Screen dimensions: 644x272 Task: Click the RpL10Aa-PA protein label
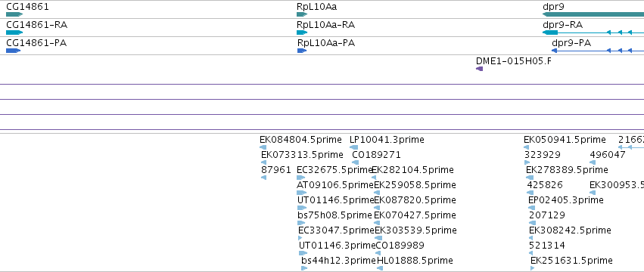[326, 43]
